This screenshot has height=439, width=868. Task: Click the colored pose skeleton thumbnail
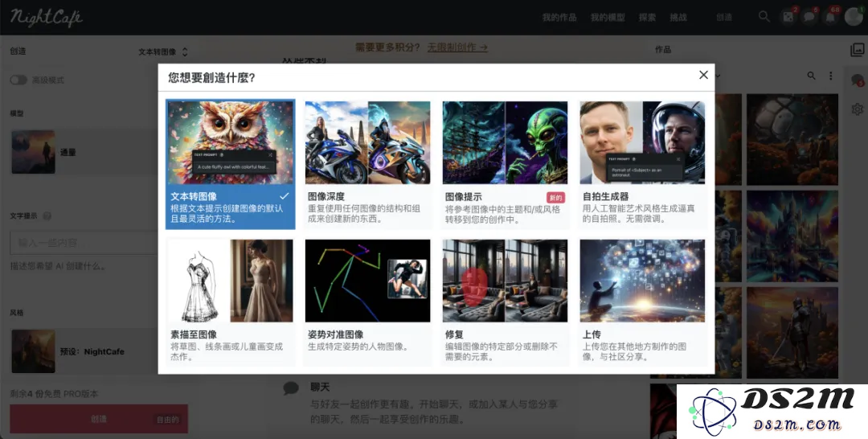click(x=367, y=281)
